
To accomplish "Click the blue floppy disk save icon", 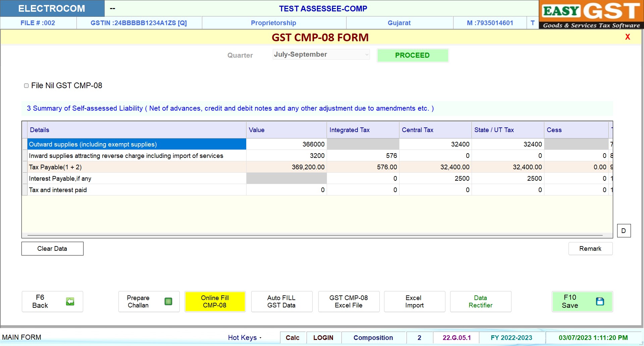I will [x=600, y=301].
